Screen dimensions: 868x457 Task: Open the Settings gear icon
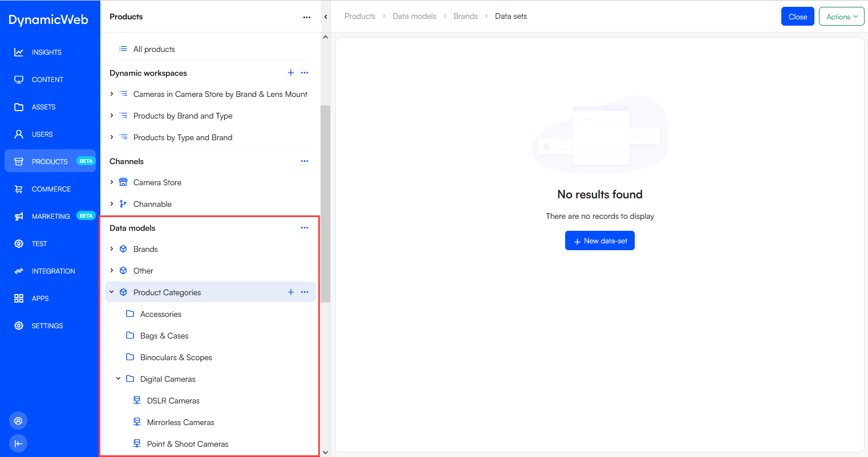tap(19, 326)
